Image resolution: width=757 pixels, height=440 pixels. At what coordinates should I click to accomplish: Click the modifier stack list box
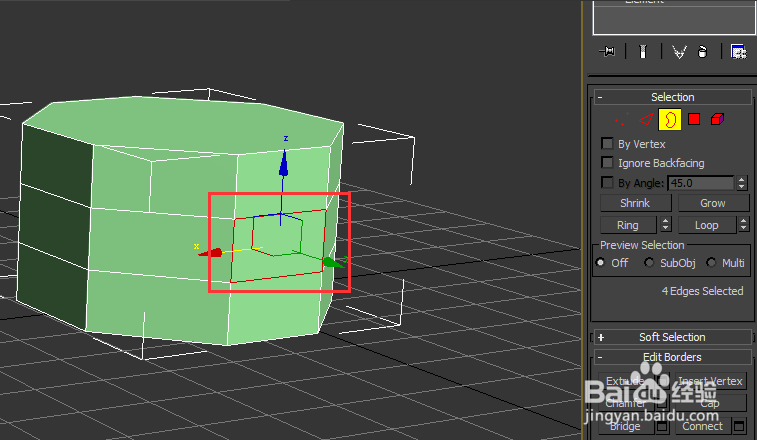tap(675, 17)
